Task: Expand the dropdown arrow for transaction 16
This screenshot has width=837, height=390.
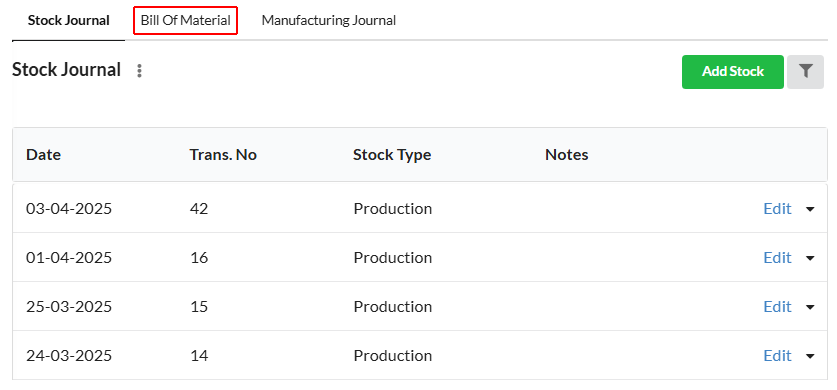Action: [x=810, y=258]
